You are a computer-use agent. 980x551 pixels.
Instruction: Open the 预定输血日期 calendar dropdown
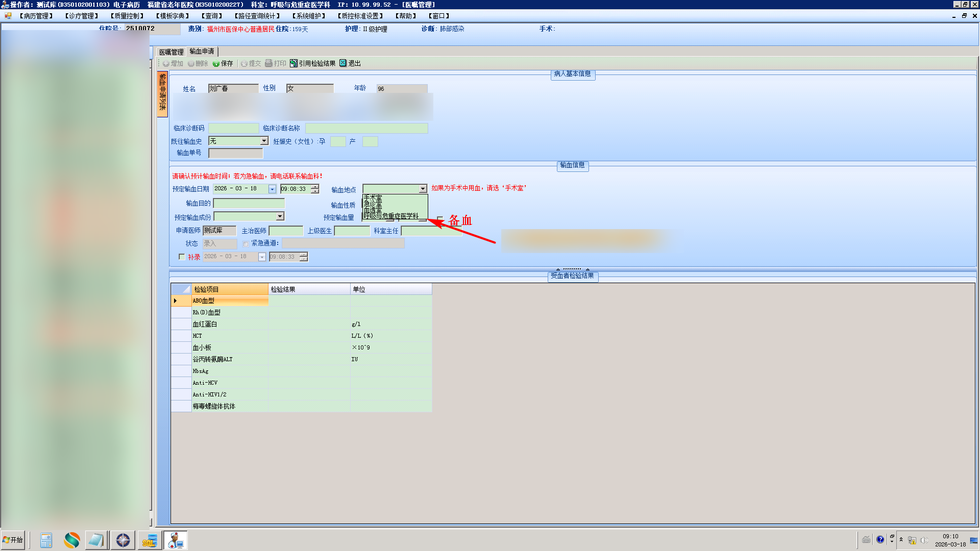[x=272, y=189]
